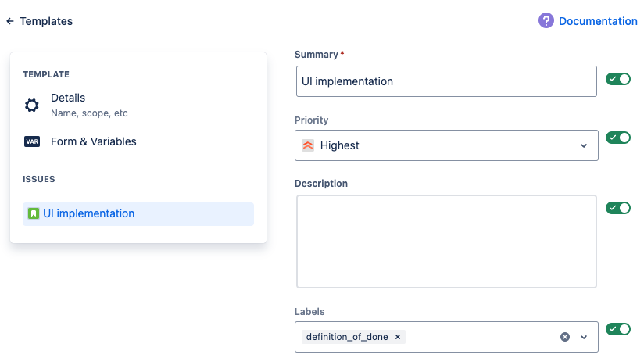Image resolution: width=644 pixels, height=358 pixels.
Task: Click the green story icon beside UI implementation
Action: (x=34, y=213)
